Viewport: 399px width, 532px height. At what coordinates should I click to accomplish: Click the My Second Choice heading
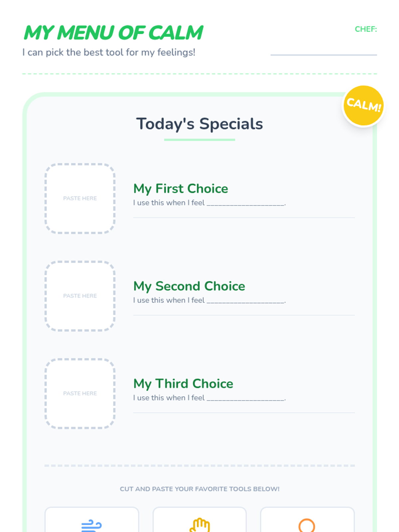[x=189, y=286]
